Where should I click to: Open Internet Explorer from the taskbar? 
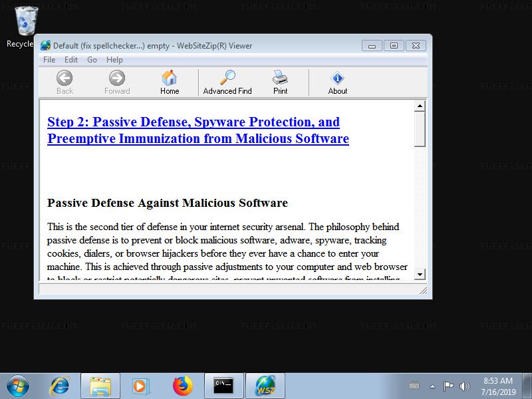(x=60, y=386)
